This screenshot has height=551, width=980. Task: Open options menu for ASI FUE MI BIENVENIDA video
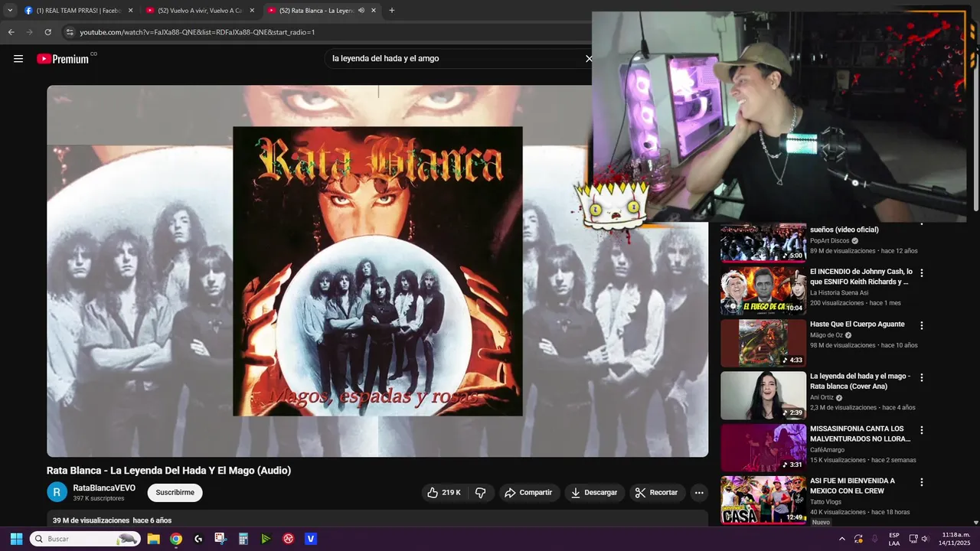pos(922,483)
